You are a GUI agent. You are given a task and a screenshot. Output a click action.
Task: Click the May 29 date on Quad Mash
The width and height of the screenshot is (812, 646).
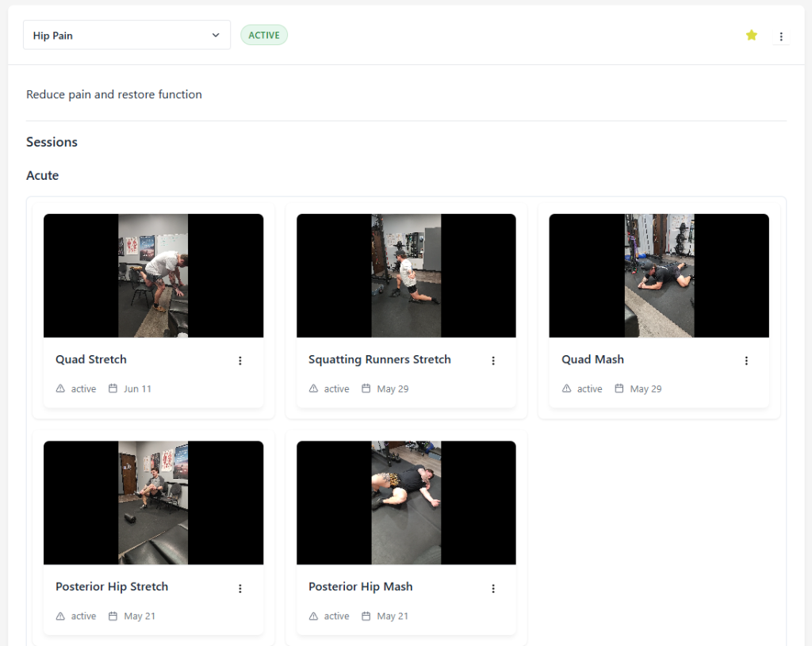coord(645,388)
